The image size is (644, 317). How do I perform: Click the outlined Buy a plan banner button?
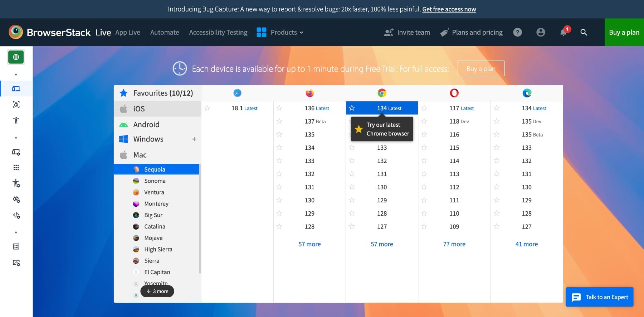[x=481, y=68]
